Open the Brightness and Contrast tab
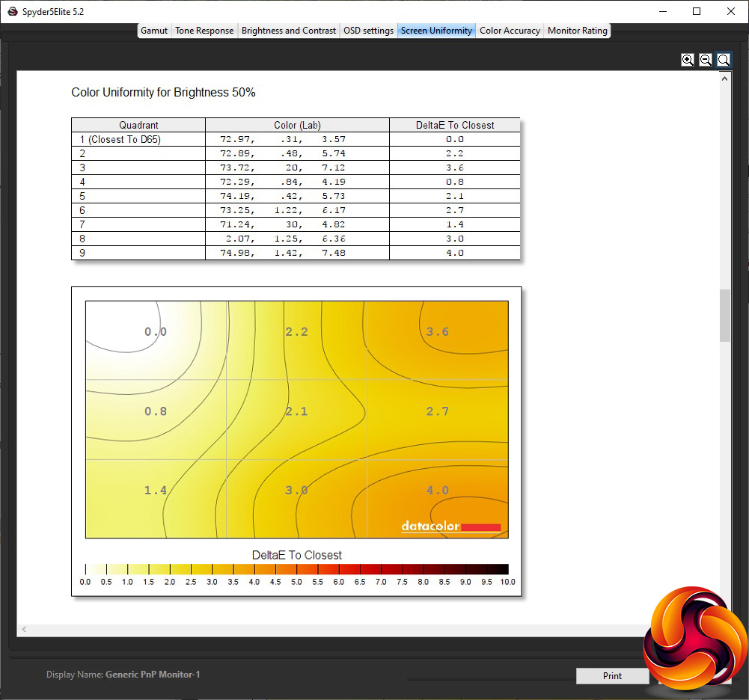The height and width of the screenshot is (700, 749). [x=289, y=31]
